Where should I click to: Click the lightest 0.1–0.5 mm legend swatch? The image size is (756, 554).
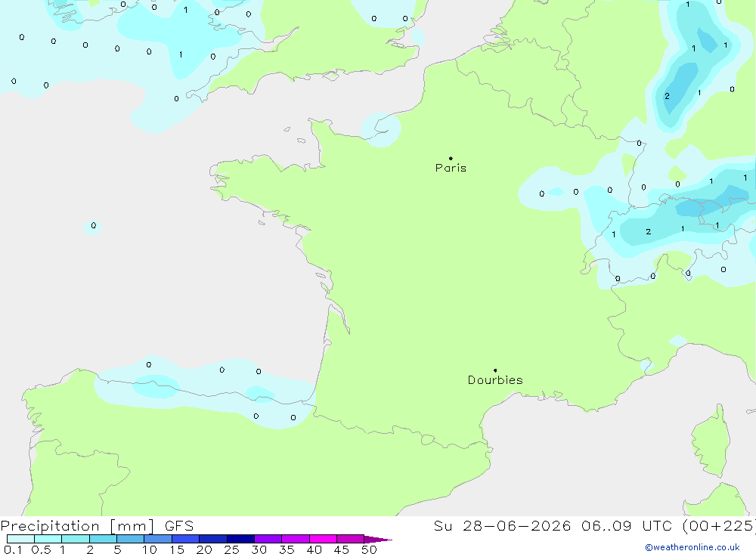(x=20, y=539)
